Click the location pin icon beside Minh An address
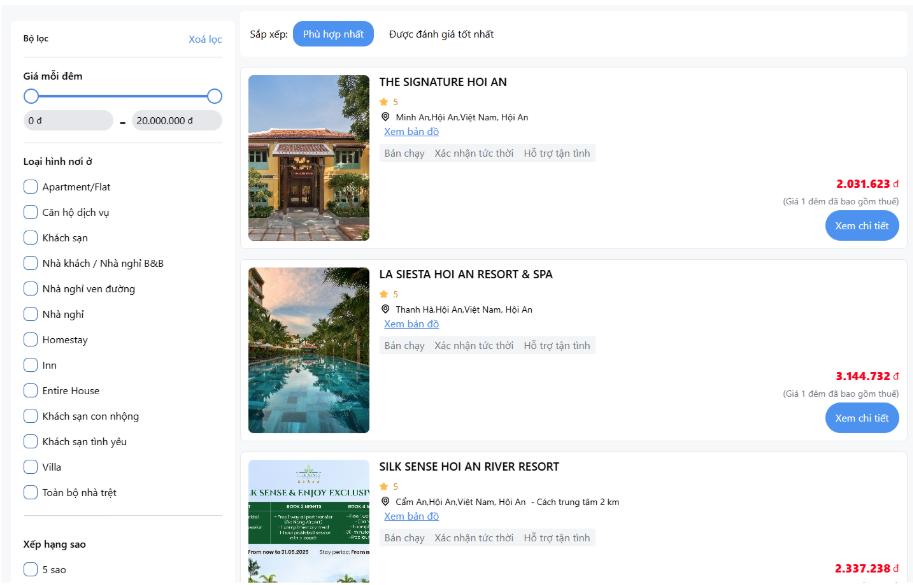This screenshot has height=585, width=913. tap(385, 117)
